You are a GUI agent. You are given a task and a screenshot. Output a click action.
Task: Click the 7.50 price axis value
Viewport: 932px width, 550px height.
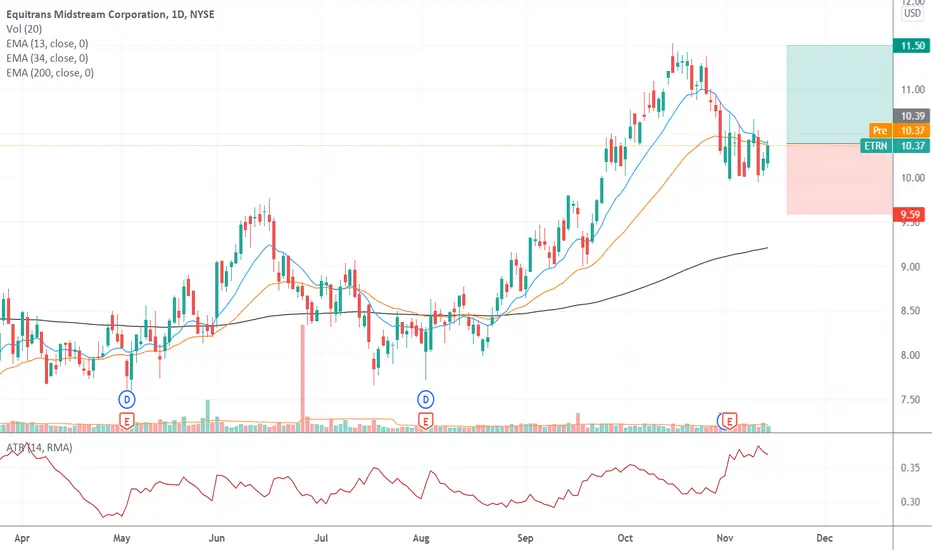pos(912,400)
